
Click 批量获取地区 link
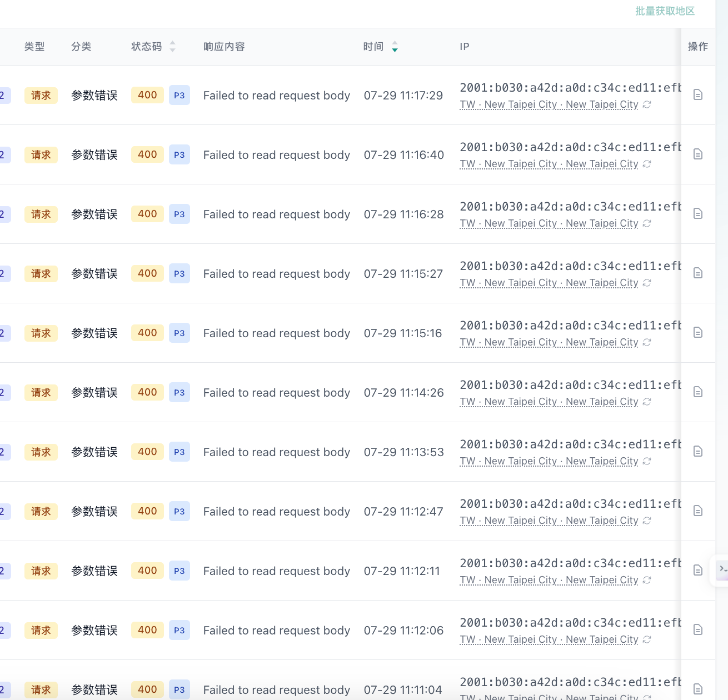point(665,11)
